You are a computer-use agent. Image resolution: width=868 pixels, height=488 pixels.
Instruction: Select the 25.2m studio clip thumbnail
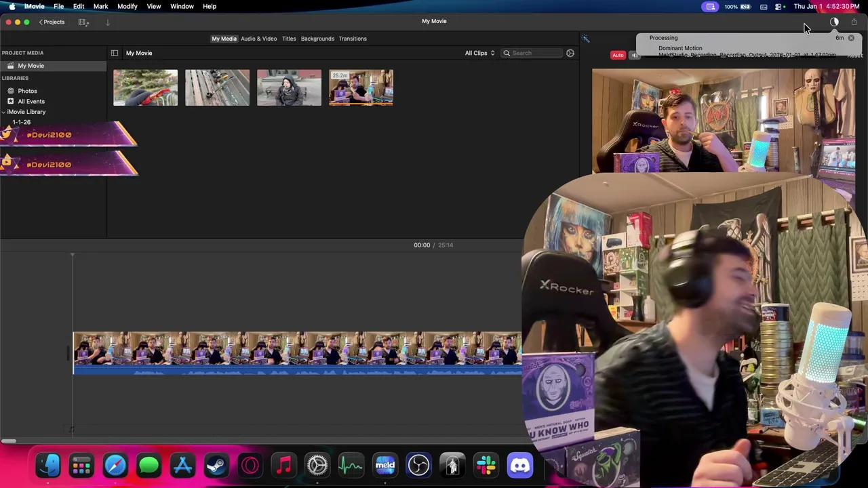click(x=361, y=87)
